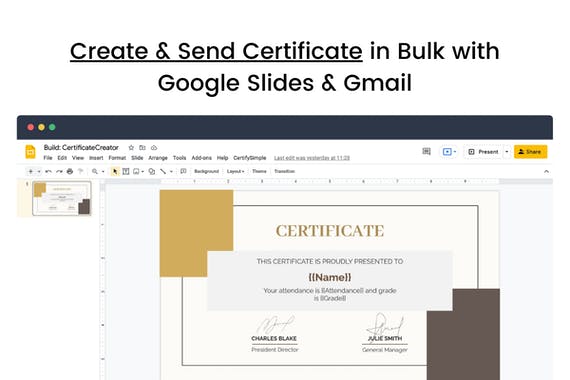Click the print icon

point(70,171)
